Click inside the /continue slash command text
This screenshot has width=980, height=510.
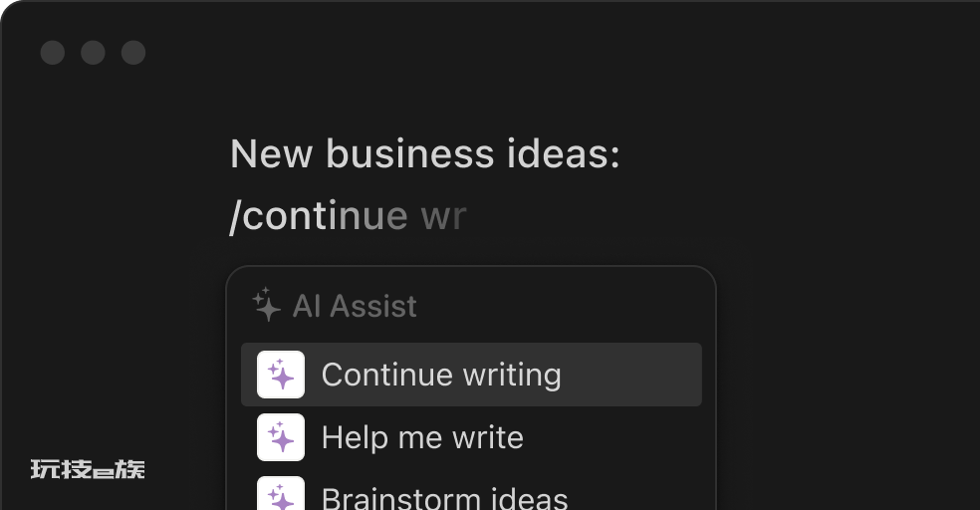(319, 215)
